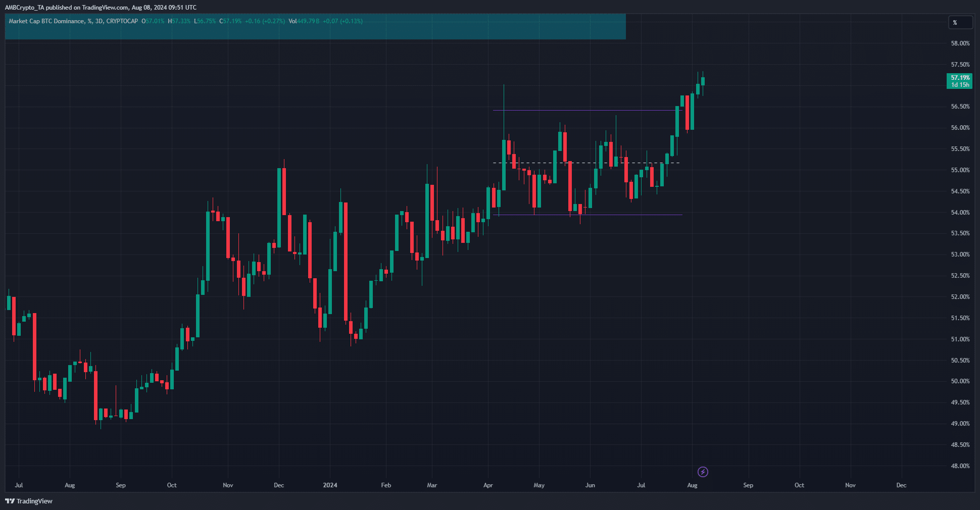Click the 49.00% price axis label
The height and width of the screenshot is (510, 980).
pyautogui.click(x=960, y=424)
